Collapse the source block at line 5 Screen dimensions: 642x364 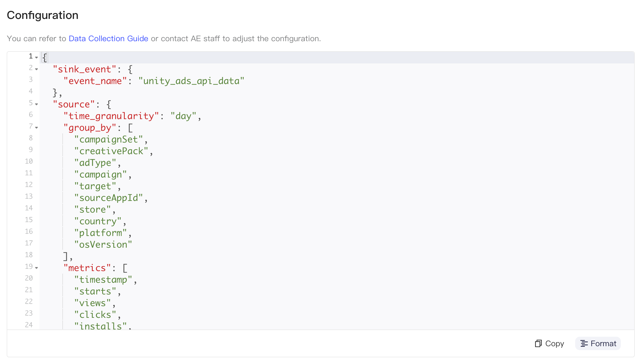pos(36,104)
